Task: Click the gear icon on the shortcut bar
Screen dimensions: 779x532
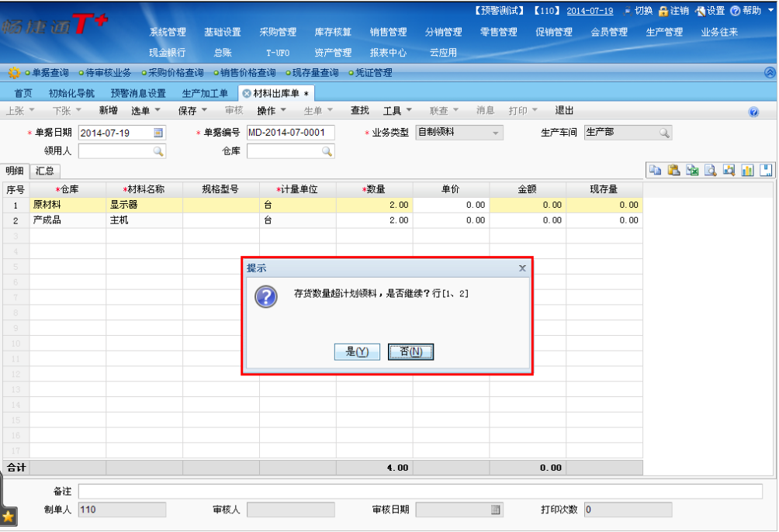Action: click(15, 73)
